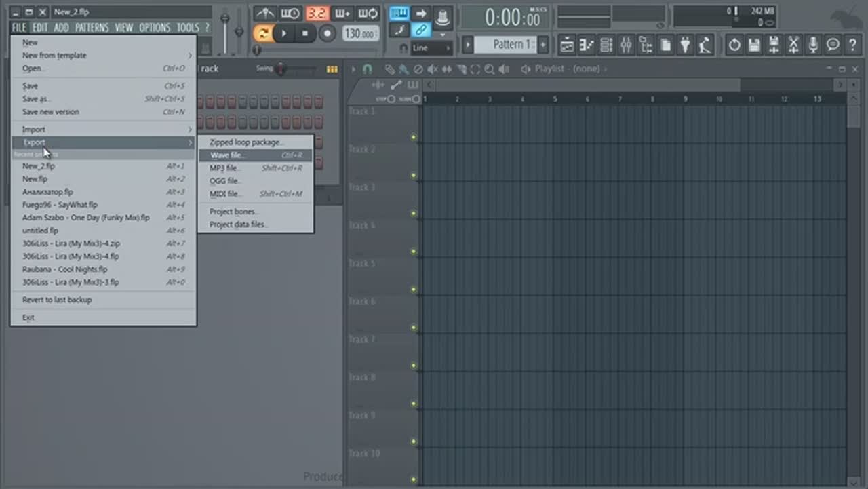Toggle the Track 5 mute switch

[x=413, y=290]
